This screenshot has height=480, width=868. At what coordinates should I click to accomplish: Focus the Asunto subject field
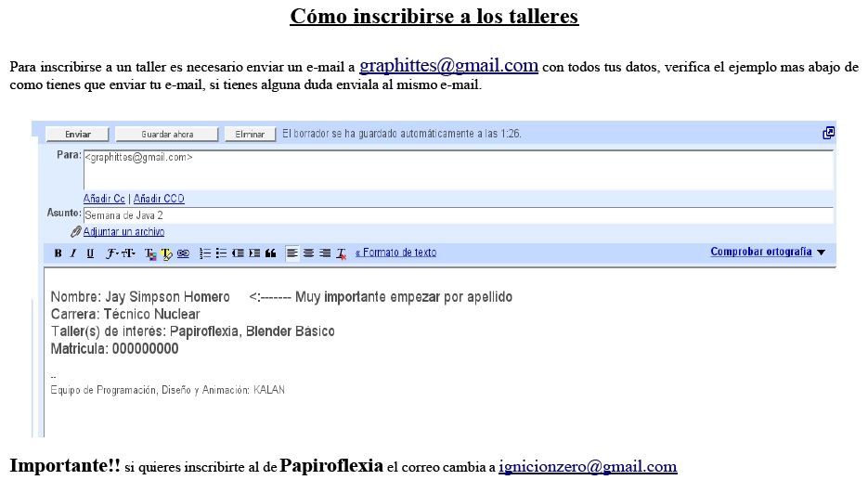459,215
